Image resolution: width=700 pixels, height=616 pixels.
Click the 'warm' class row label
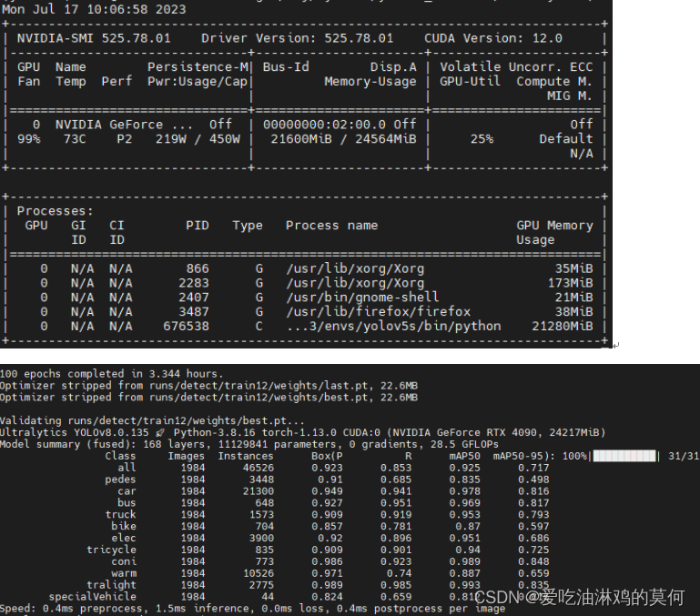tap(124, 573)
